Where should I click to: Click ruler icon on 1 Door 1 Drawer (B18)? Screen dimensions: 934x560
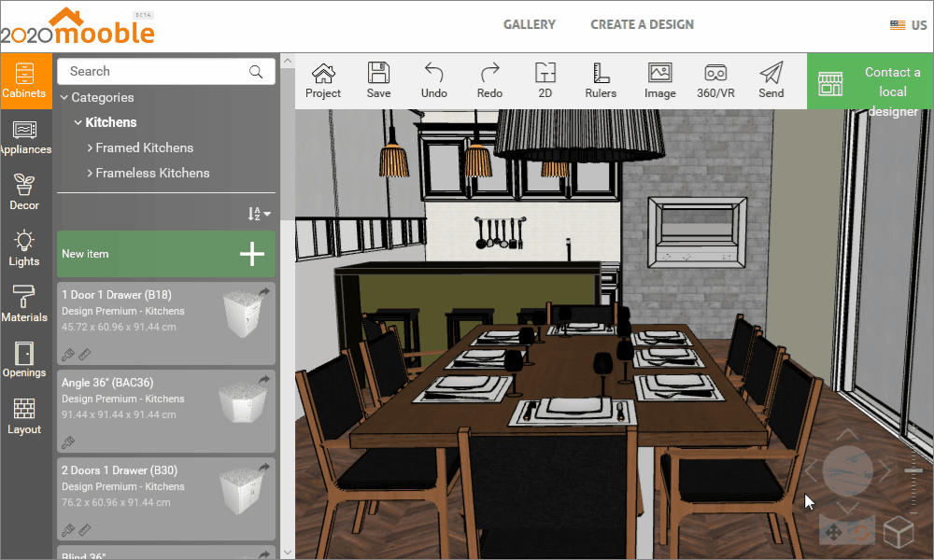click(85, 355)
